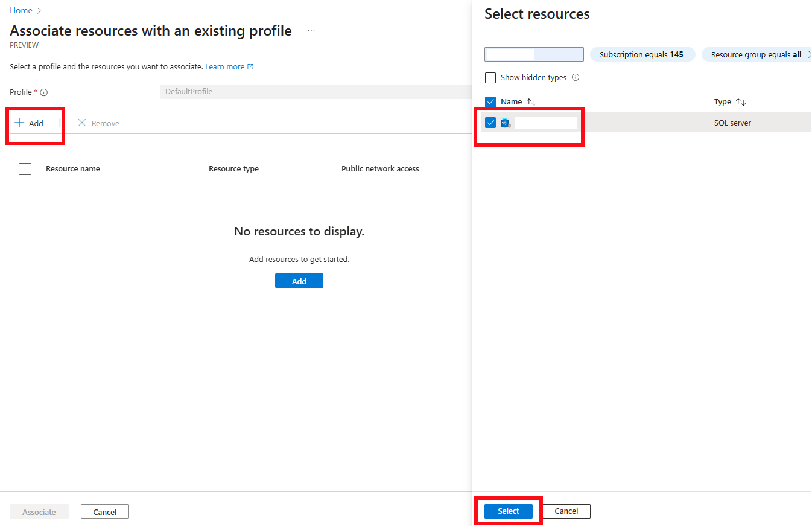Uncheck the Name header select-all checkbox
Image resolution: width=812 pixels, height=527 pixels.
click(x=490, y=101)
